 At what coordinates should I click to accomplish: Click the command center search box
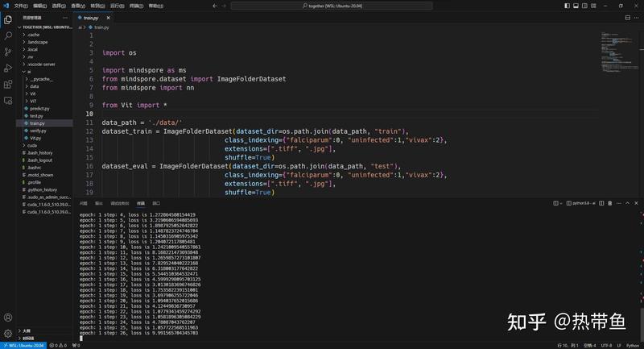332,5
